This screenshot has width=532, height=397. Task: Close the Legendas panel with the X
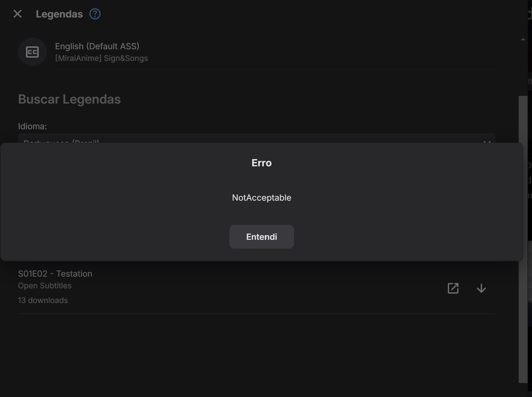(x=17, y=14)
